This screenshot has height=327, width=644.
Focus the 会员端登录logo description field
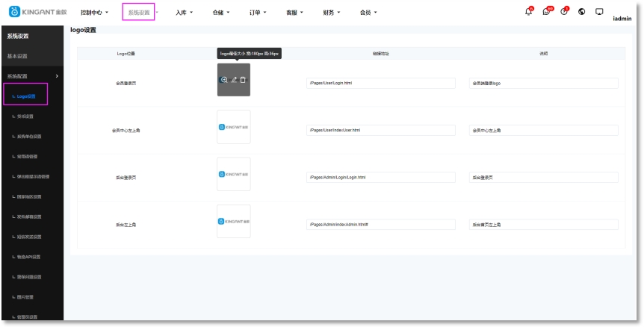pyautogui.click(x=543, y=84)
